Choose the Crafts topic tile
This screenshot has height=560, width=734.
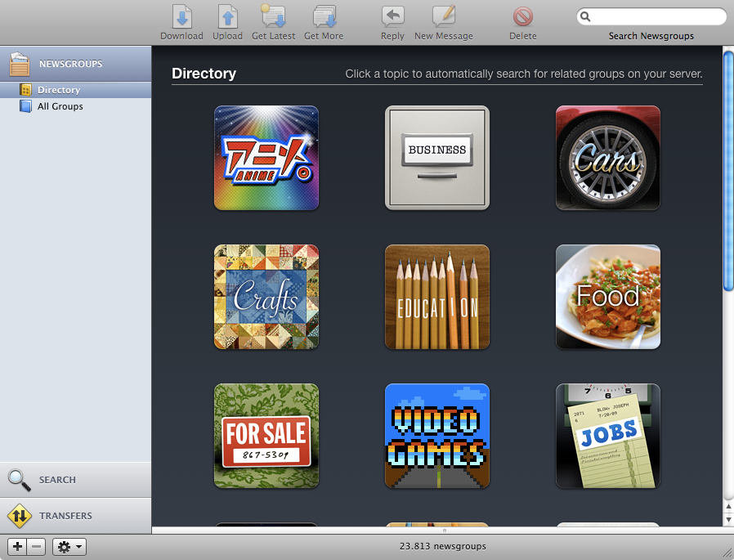point(266,297)
